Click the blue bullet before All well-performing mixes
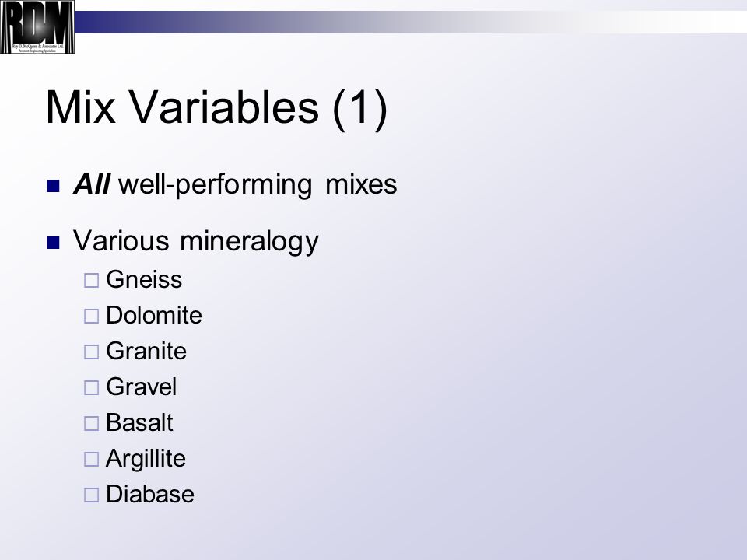This screenshot has width=747, height=560. [54, 186]
